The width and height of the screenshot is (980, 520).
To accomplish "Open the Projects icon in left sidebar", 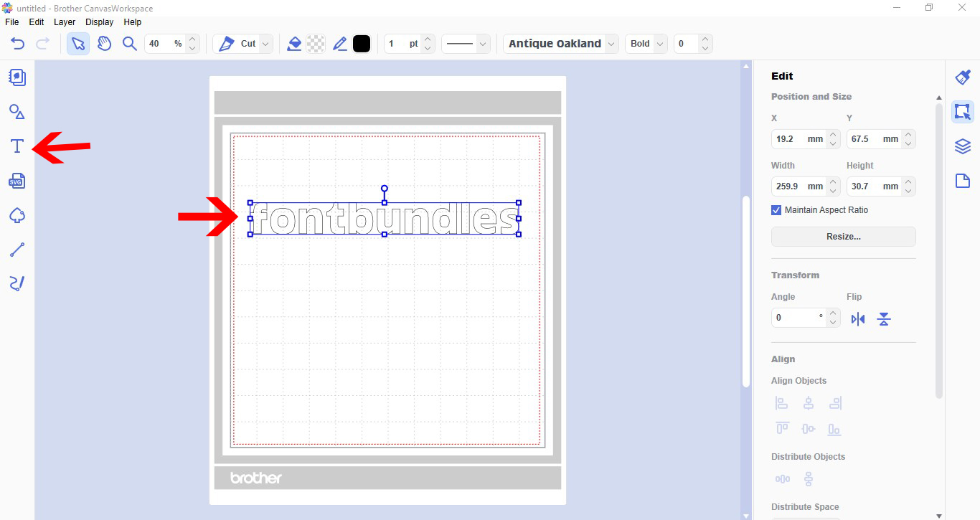I will [17, 77].
